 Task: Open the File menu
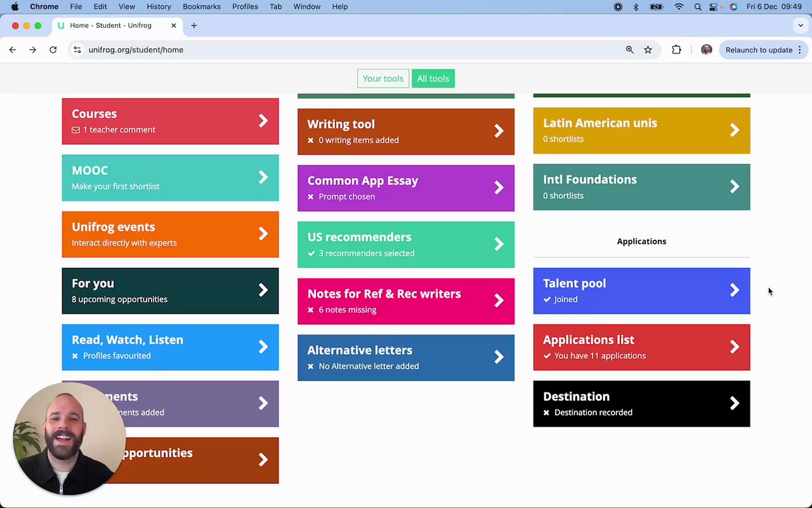(75, 6)
